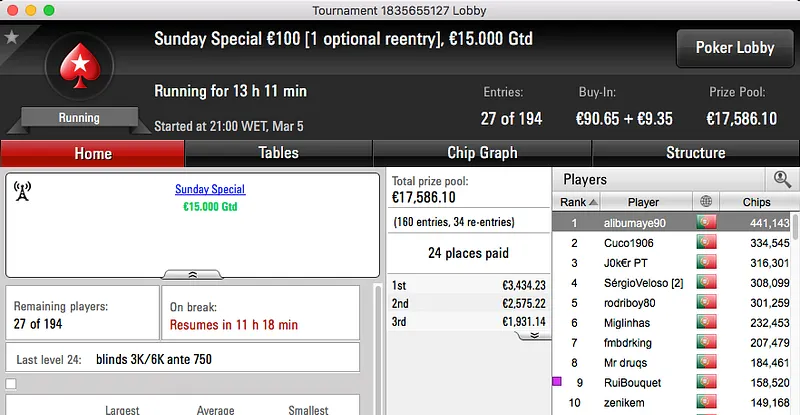The width and height of the screenshot is (800, 415).
Task: Select player SérgioVeloso in the list
Action: pos(646,283)
